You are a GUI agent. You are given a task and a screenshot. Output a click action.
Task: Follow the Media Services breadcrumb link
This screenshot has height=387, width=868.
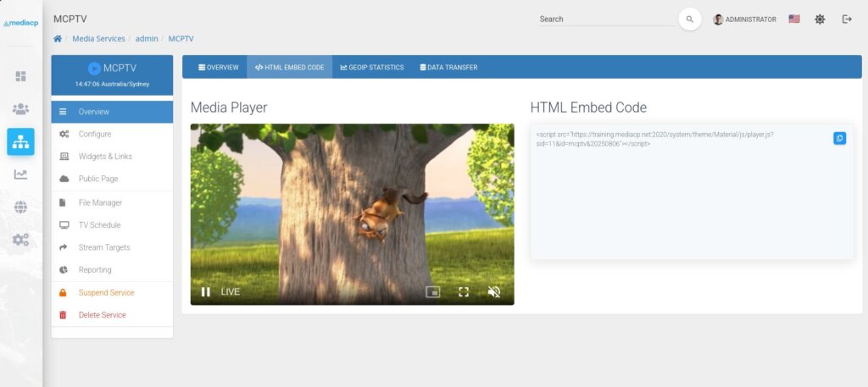tap(98, 39)
